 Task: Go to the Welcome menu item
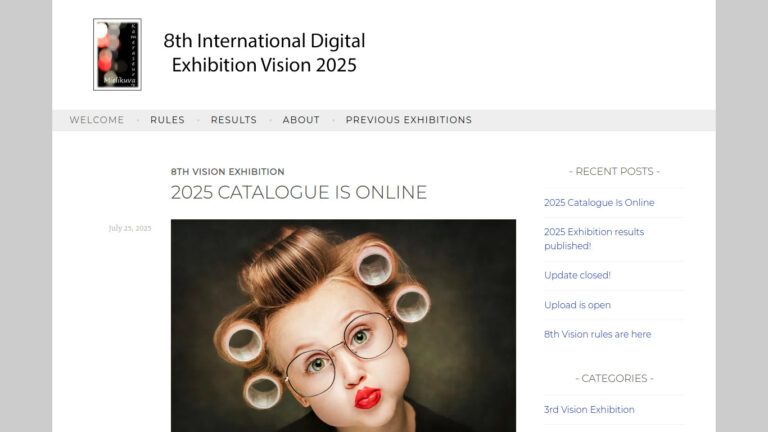coord(97,120)
